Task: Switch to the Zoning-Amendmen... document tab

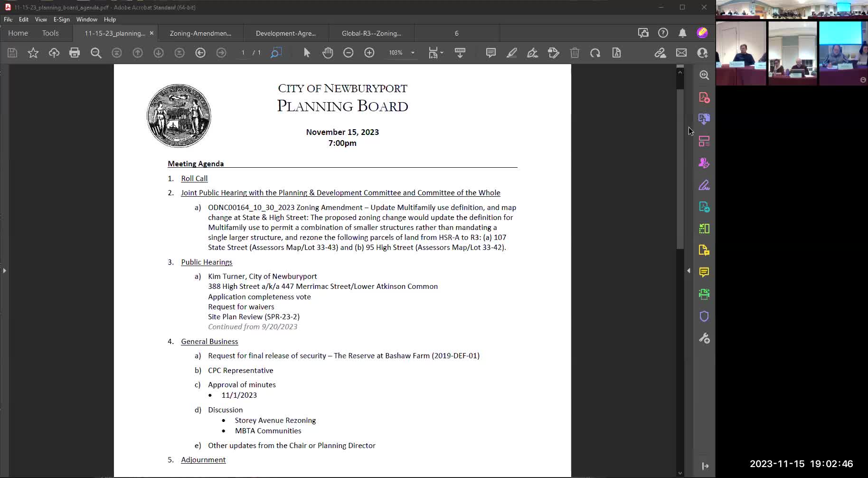Action: tap(200, 33)
